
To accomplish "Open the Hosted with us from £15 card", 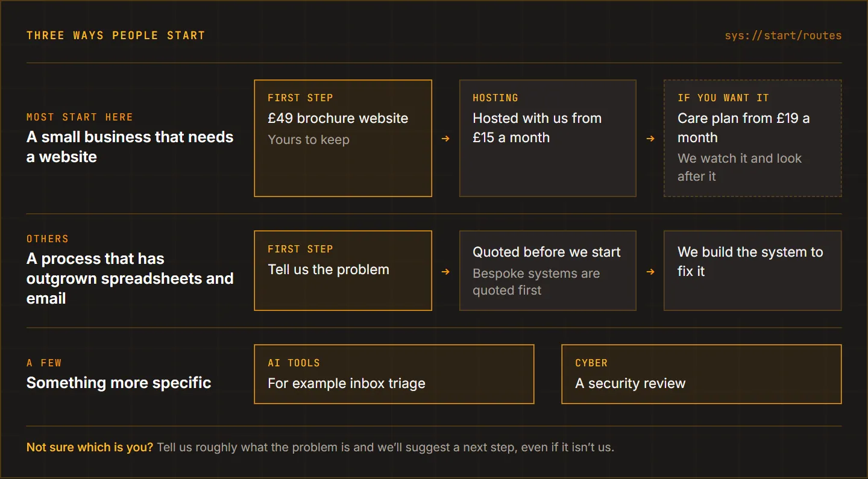I will pos(548,138).
